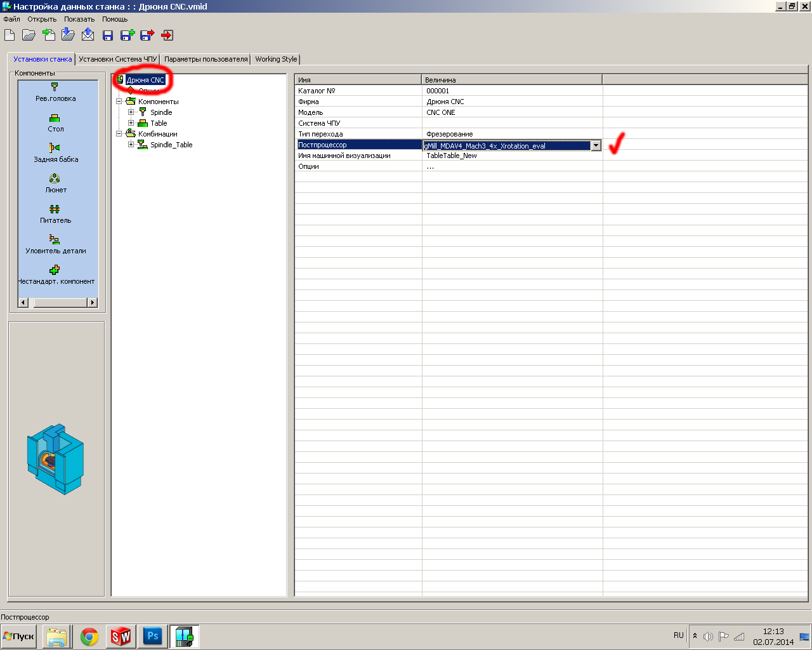Click the RU language indicator
Viewport: 812px width, 650px height.
click(x=679, y=635)
